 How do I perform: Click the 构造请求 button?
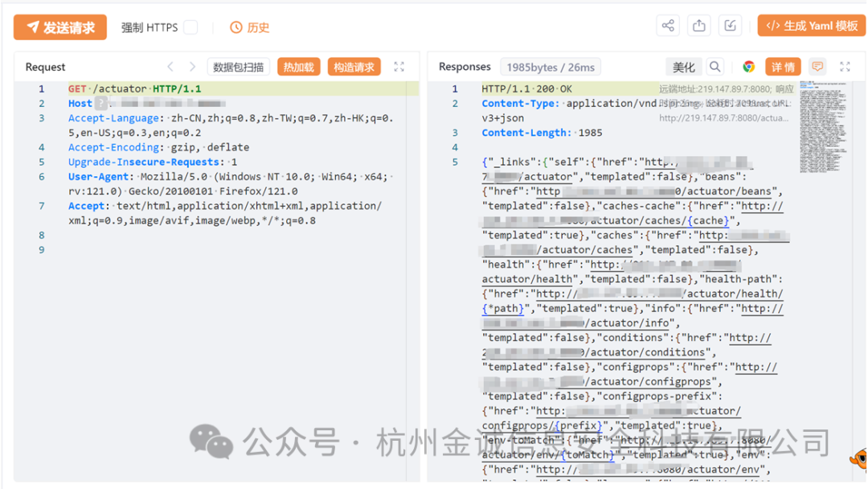[354, 67]
